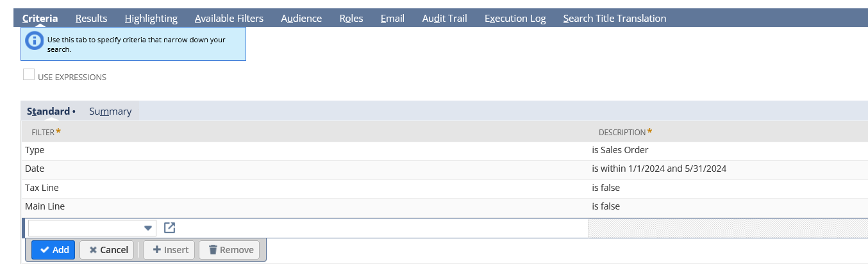Screen dimensions: 868x264
Task: View the Audit Trail tab
Action: (444, 19)
